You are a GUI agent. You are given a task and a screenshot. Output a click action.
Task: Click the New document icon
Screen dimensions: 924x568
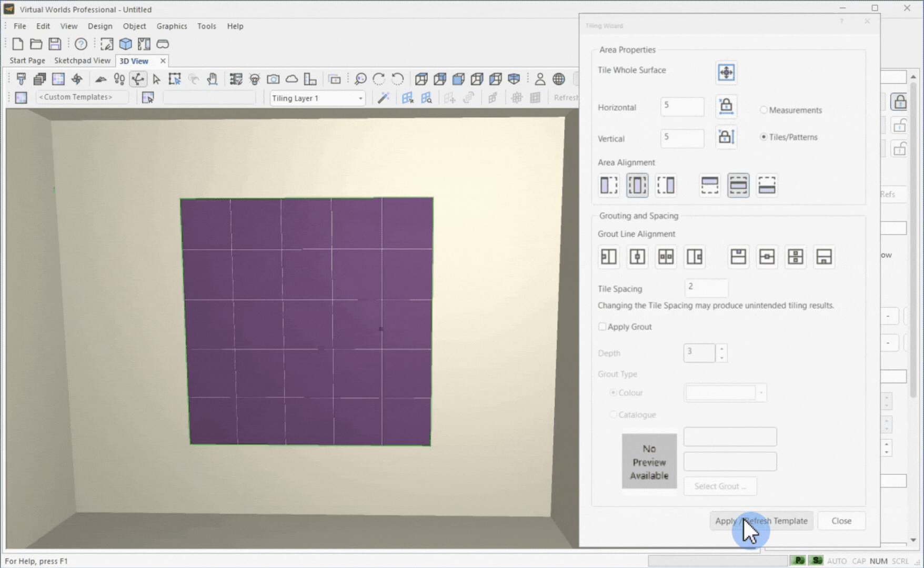[x=17, y=44]
